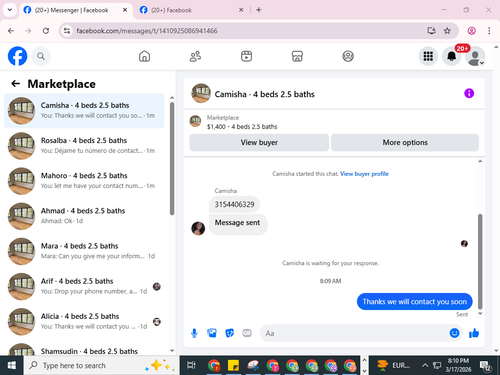Open the Windows Start menu
500x375 pixels.
tap(12, 366)
